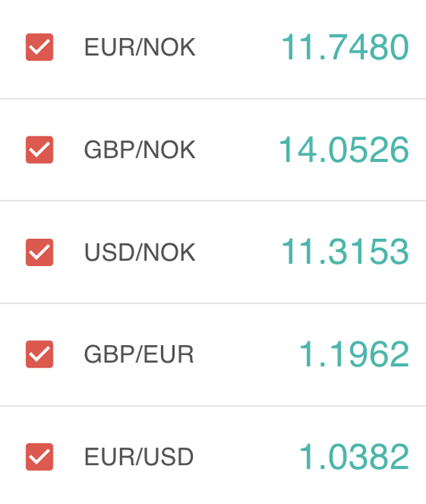Image resolution: width=426 pixels, height=504 pixels.
Task: Click divider line below GBP/EUR row
Action: (x=213, y=406)
